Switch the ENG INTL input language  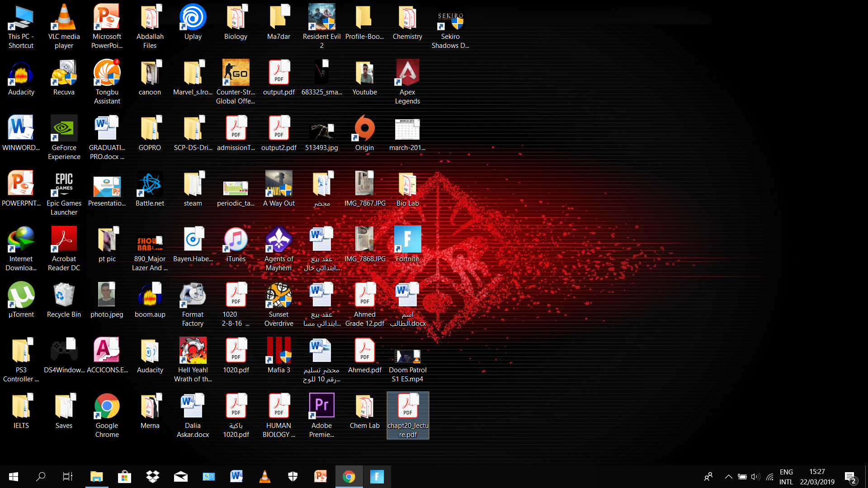pyautogui.click(x=786, y=477)
